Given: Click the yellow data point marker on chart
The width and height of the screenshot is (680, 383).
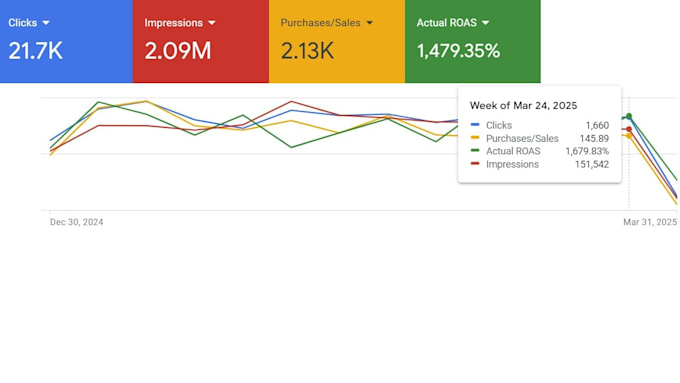Looking at the screenshot, I should (x=629, y=136).
